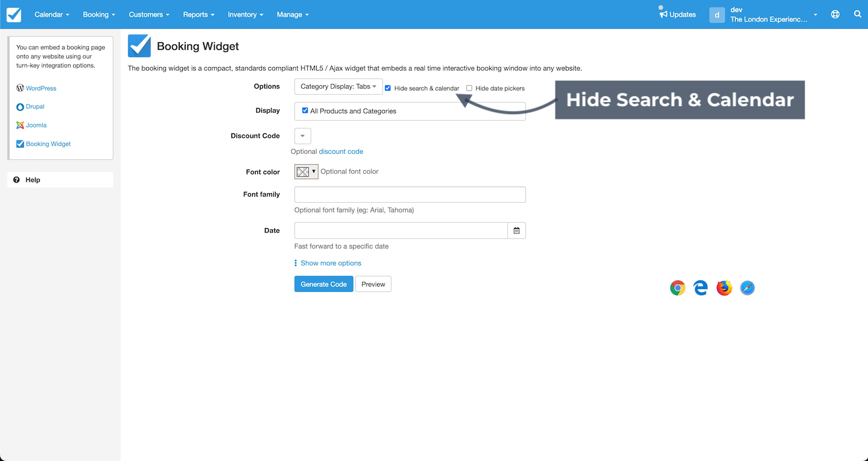Click the Preview button

373,284
